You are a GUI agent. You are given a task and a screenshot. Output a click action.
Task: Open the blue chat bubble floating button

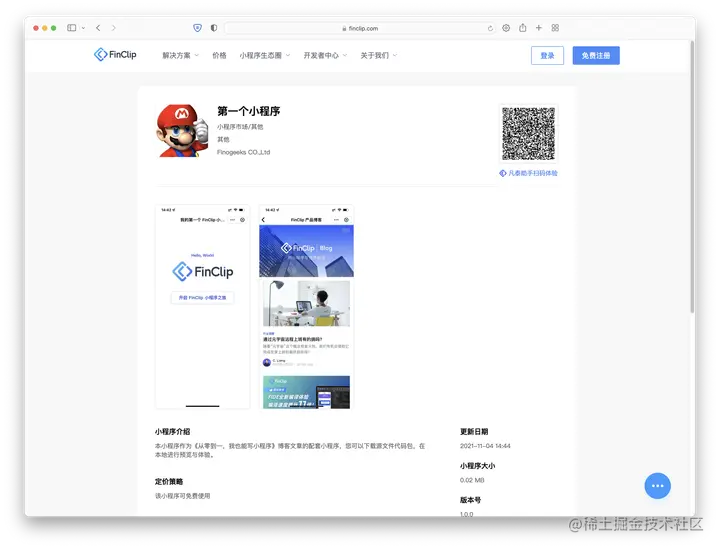coord(658,486)
